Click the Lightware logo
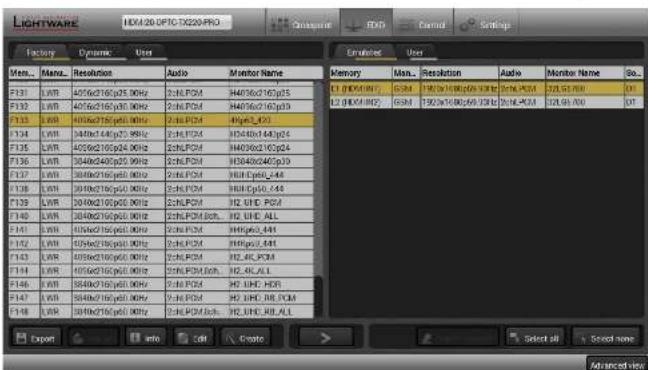Viewport: 648px width, 370px height. coord(45,23)
